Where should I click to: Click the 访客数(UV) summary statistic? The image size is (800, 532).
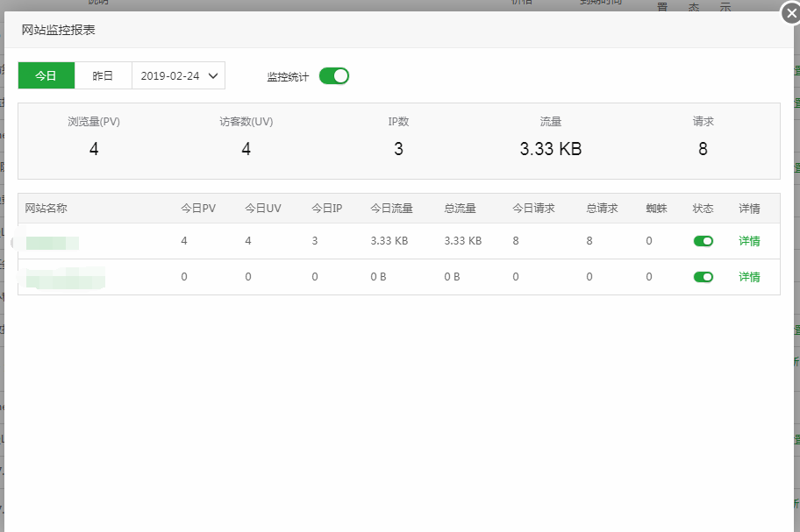[246, 138]
